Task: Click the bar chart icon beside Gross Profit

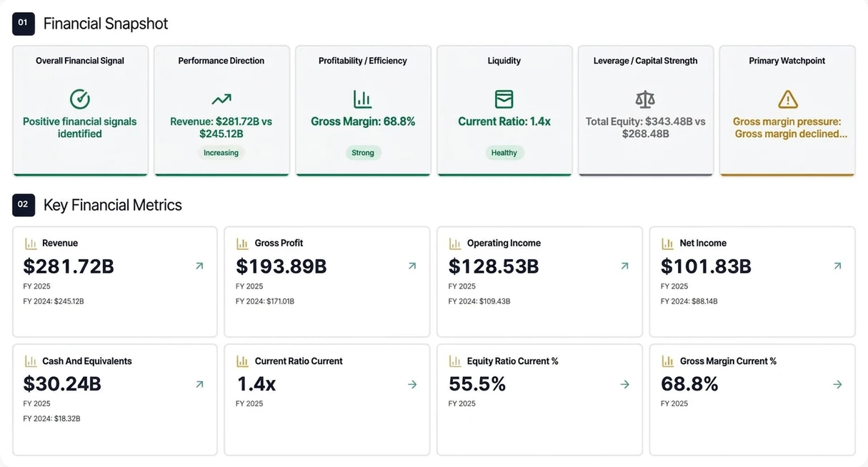Action: (x=242, y=243)
